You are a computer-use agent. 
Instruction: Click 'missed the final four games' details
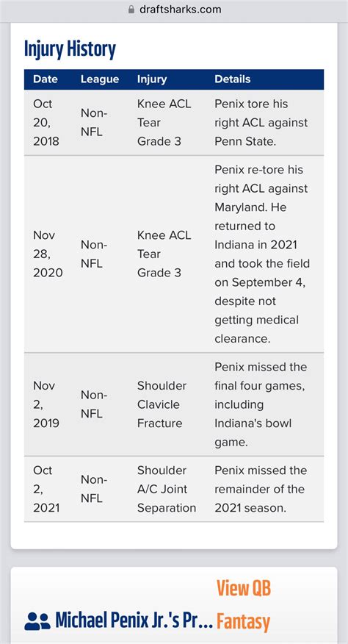pyautogui.click(x=261, y=404)
